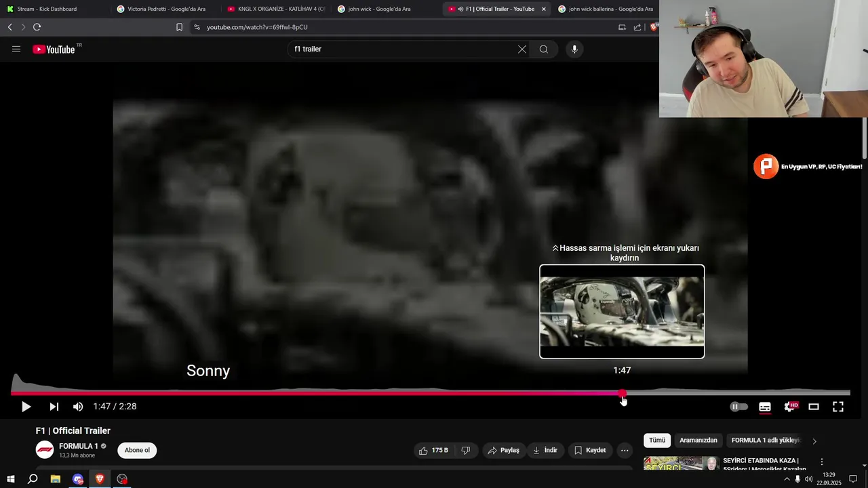Screen dimensions: 868x488
Task: Clear the search box text
Action: point(522,49)
